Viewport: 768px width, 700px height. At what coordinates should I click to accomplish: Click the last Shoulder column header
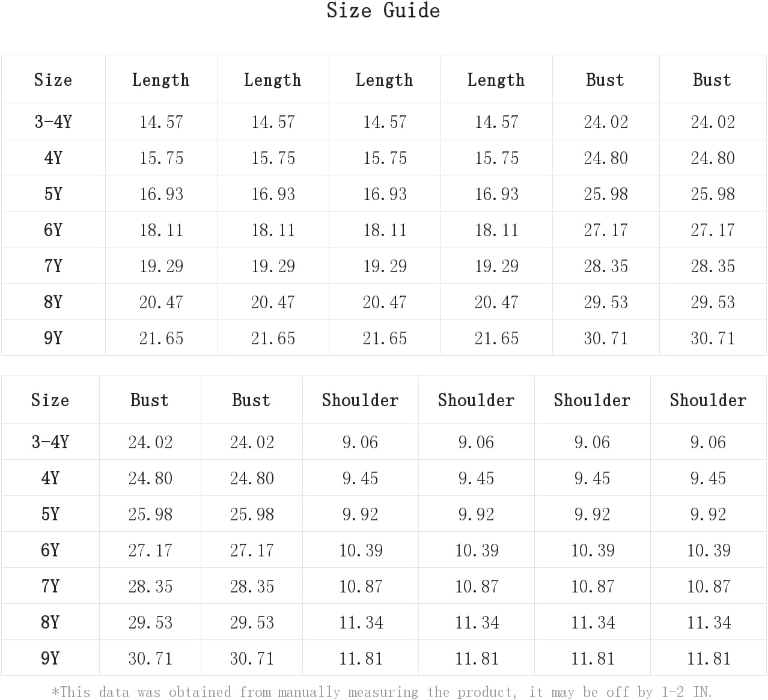[x=709, y=400]
